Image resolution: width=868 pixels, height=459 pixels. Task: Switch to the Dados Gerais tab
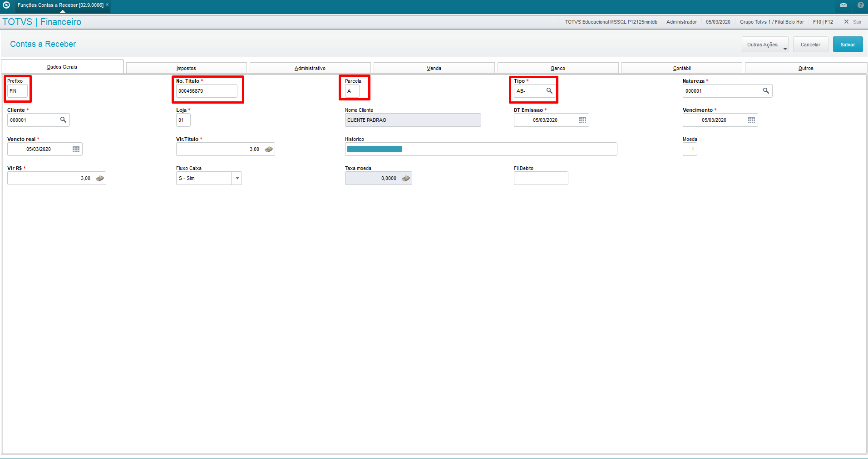(62, 67)
